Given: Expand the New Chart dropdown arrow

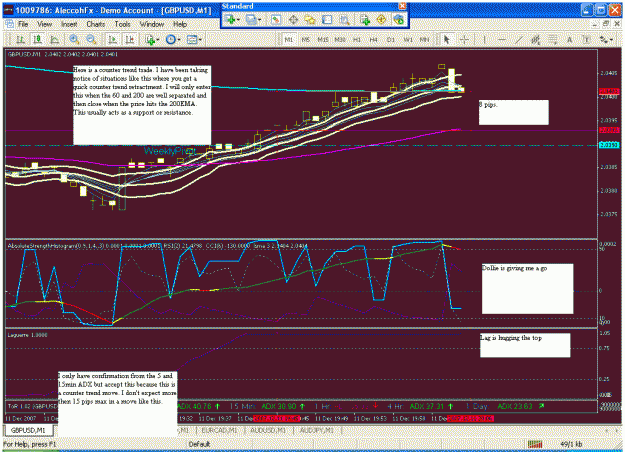Looking at the screenshot, I should tap(238, 20).
